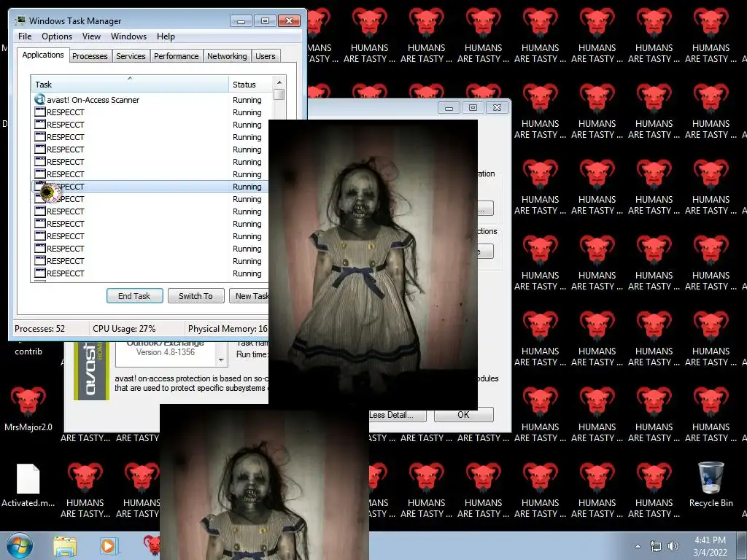Image resolution: width=747 pixels, height=560 pixels.
Task: Click the Physical Memory status bar entry
Action: click(x=228, y=329)
